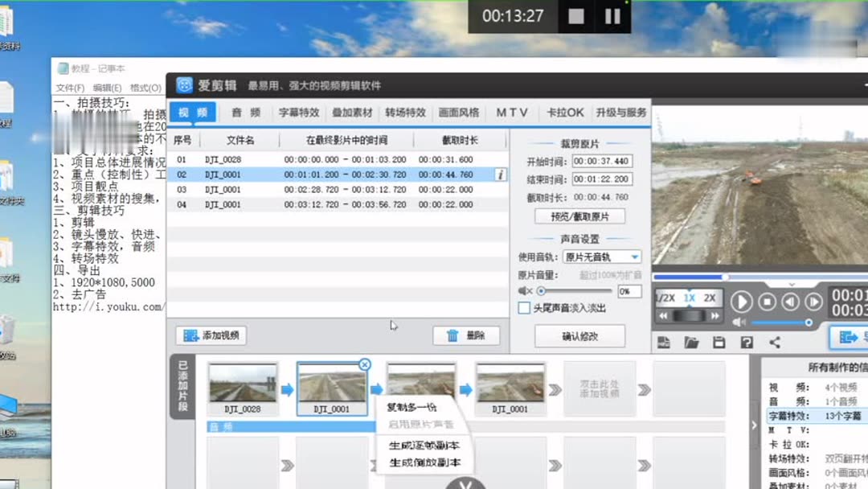Open the help question-mark icon

[x=747, y=341]
